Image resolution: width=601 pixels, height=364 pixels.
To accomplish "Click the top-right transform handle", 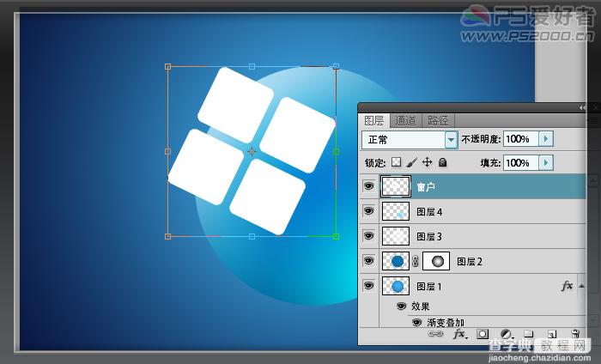I will point(337,66).
